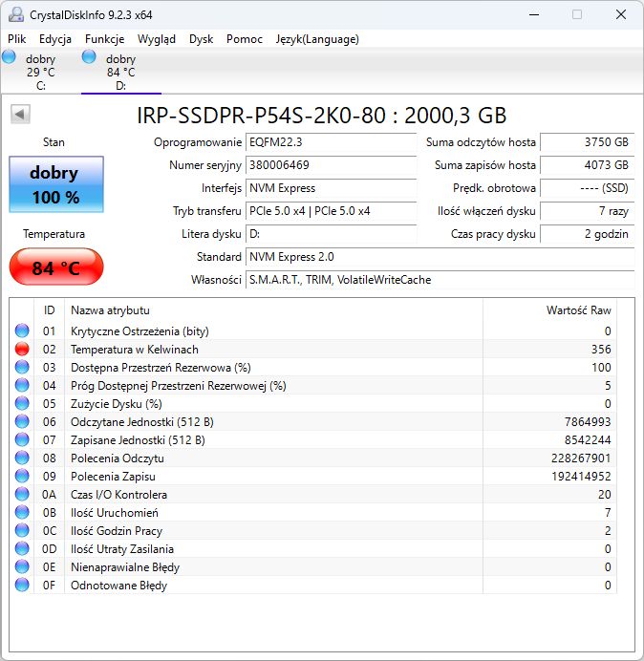Click the CrystalDiskInfo app icon in title bar

tap(16, 14)
